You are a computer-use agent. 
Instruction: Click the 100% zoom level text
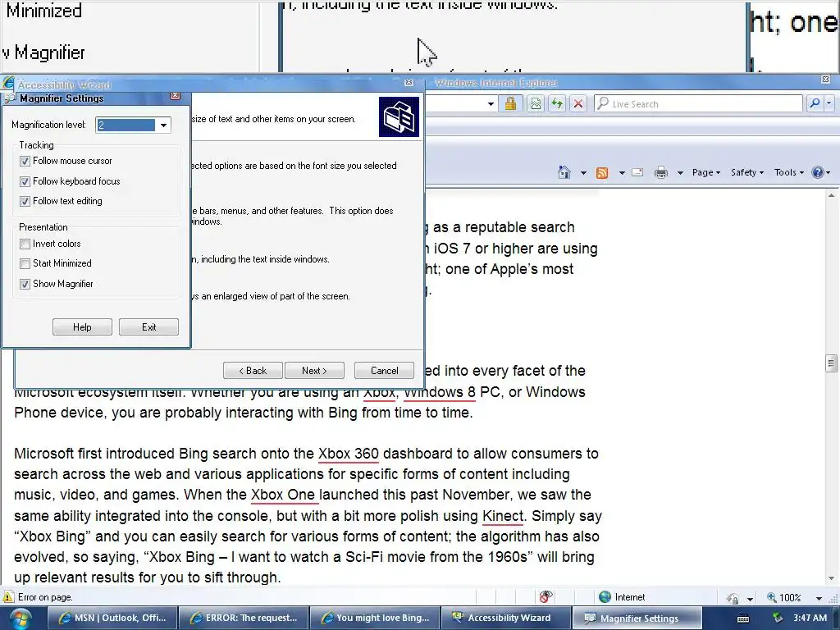pos(790,597)
